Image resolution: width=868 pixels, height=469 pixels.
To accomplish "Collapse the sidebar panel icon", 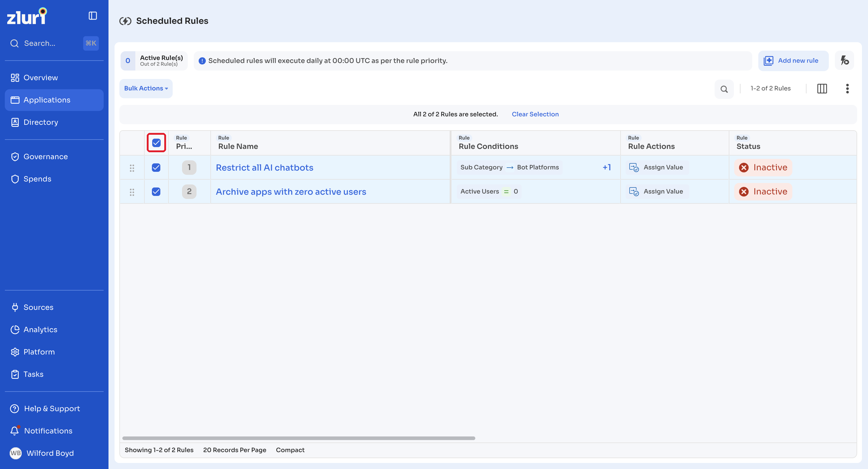I will pos(93,16).
